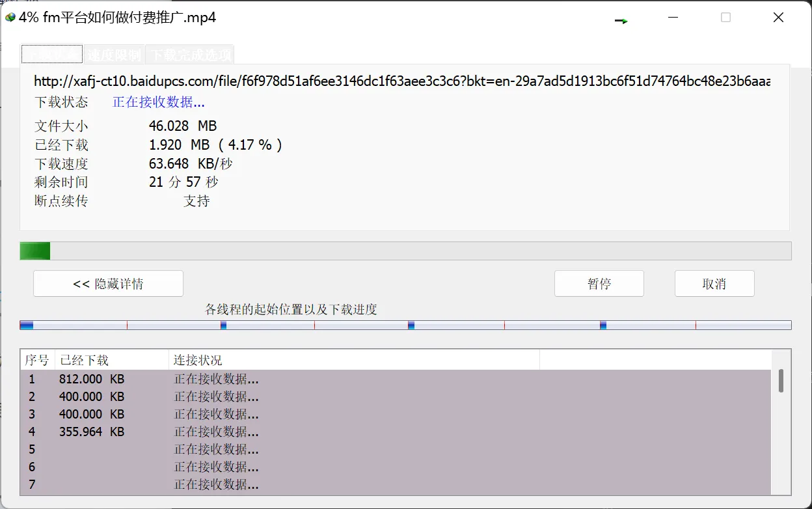The height and width of the screenshot is (509, 812).
Task: Click the 各线程的起始位置以及下载进度 label
Action: click(x=291, y=310)
